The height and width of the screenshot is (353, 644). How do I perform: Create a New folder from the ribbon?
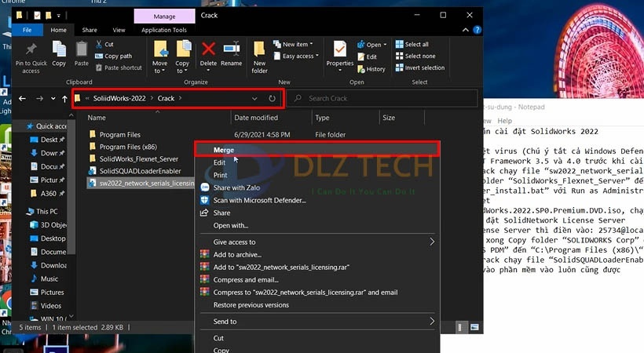[x=260, y=55]
